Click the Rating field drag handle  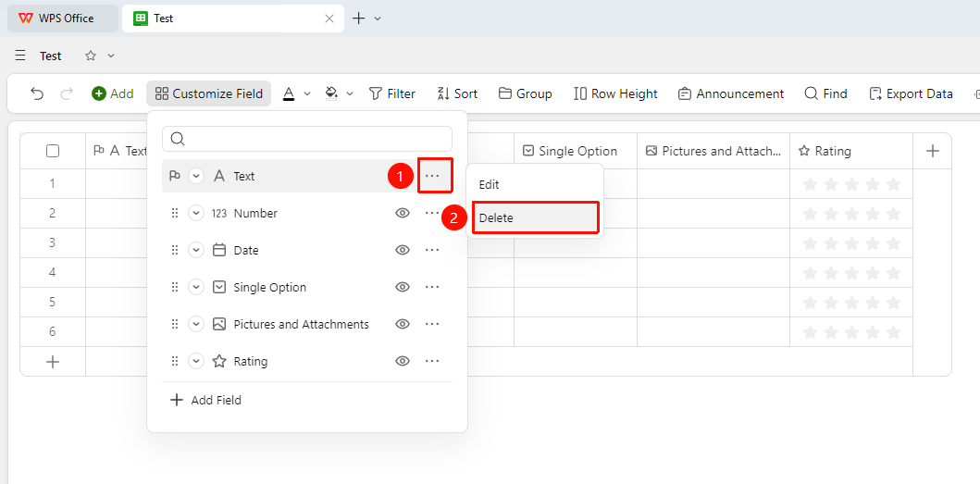(x=175, y=361)
